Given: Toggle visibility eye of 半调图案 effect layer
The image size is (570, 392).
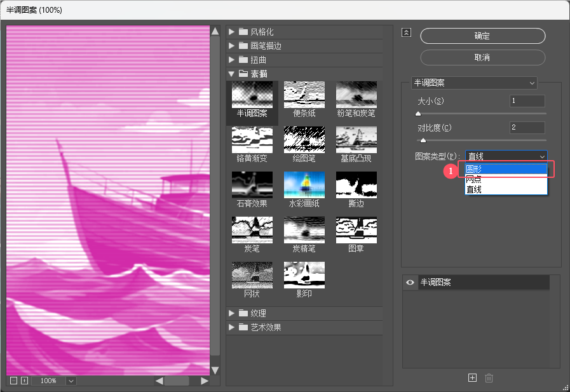Looking at the screenshot, I should pyautogui.click(x=410, y=282).
